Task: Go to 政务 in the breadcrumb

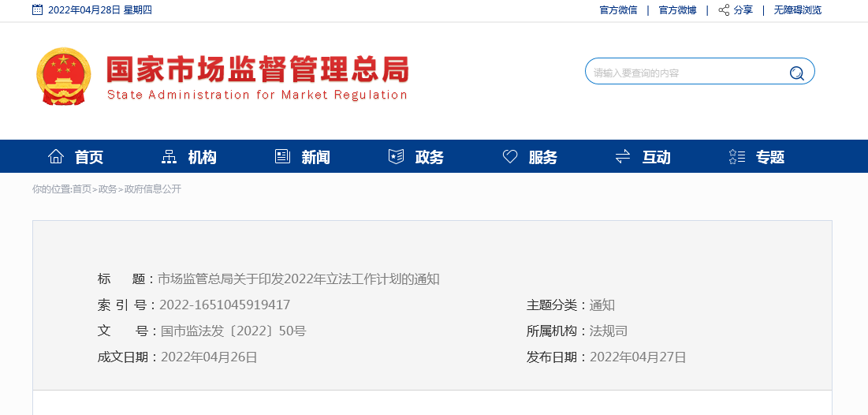Action: coord(107,189)
